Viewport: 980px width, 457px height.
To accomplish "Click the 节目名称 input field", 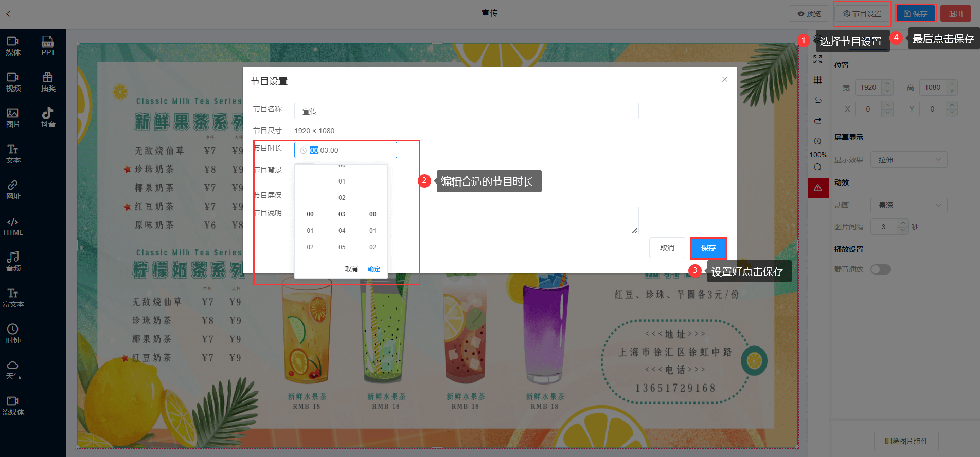I will (467, 111).
